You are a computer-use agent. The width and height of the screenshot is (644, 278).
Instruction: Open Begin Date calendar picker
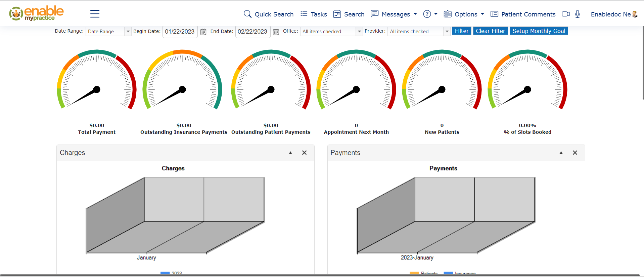coord(203,32)
